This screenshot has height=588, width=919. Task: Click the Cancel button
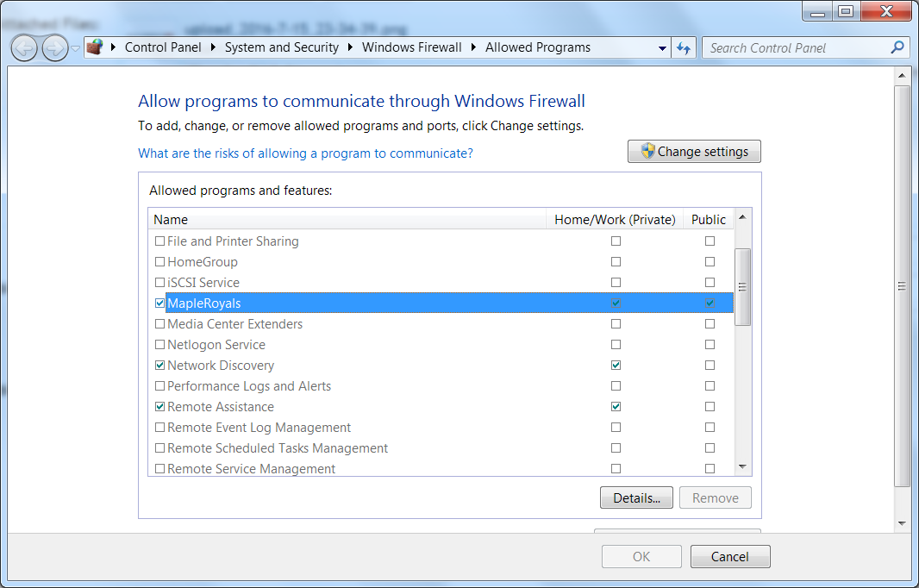730,556
